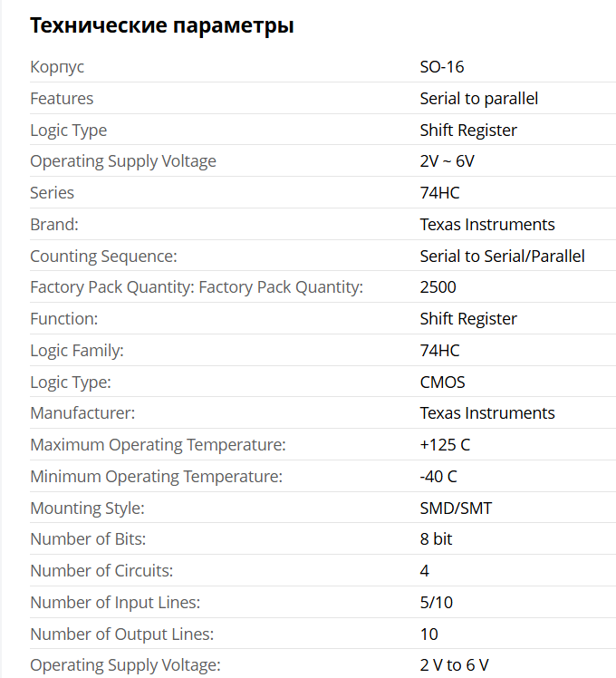
Task: Click the "5/10" input lines value
Action: tap(435, 603)
